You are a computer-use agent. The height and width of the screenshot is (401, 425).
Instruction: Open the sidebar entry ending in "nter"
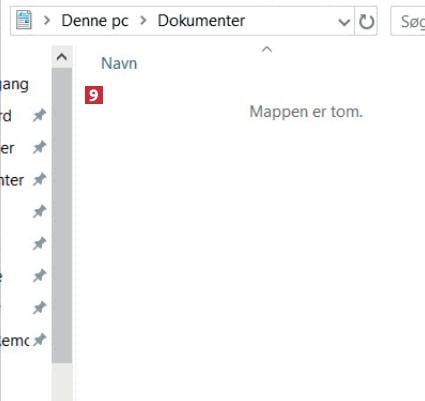(12, 180)
